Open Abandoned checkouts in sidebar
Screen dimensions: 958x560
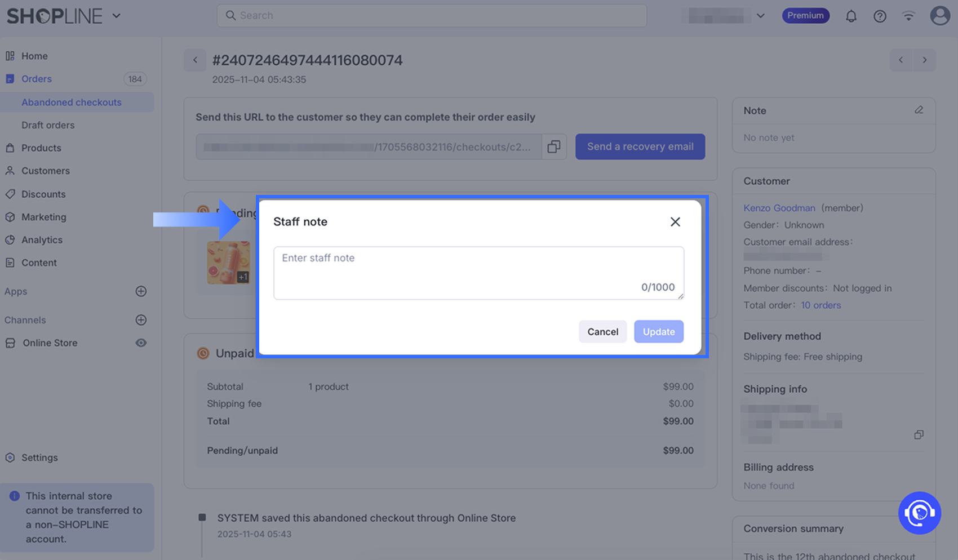click(72, 102)
